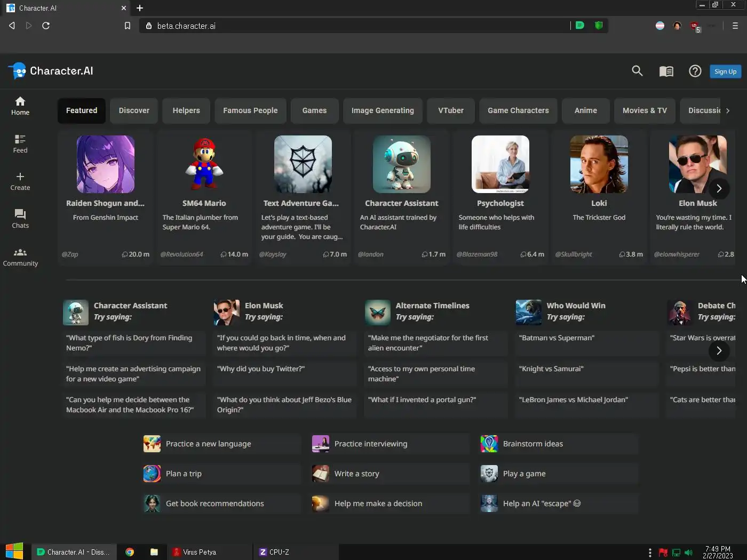
Task: Click the bookmark icon beside address bar
Action: pyautogui.click(x=127, y=26)
